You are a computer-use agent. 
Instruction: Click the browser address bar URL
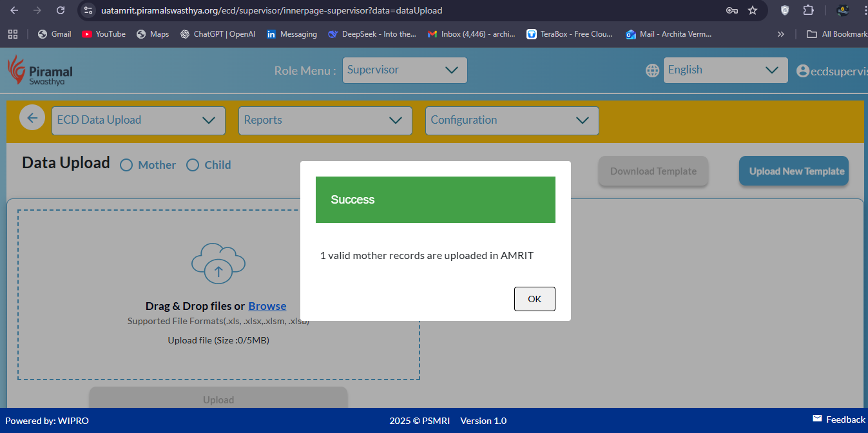tap(271, 10)
